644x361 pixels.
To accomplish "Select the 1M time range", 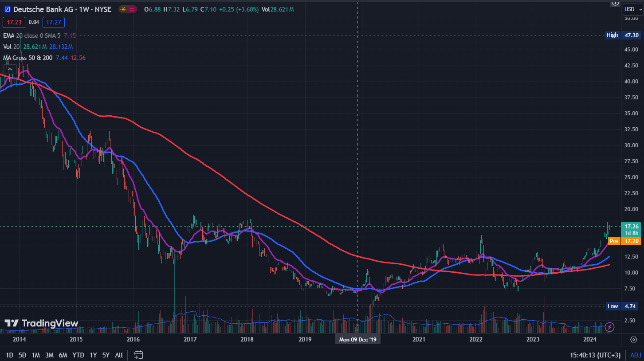I will pyautogui.click(x=36, y=355).
